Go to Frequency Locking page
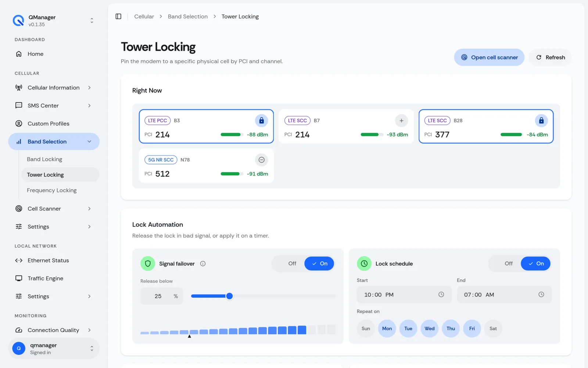This screenshot has height=368, width=588. tap(52, 190)
